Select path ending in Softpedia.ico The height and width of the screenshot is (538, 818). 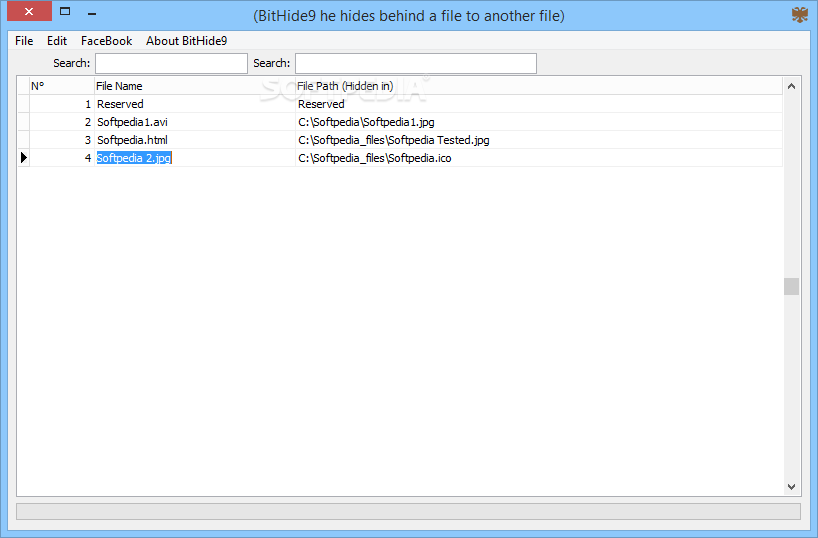coord(538,158)
